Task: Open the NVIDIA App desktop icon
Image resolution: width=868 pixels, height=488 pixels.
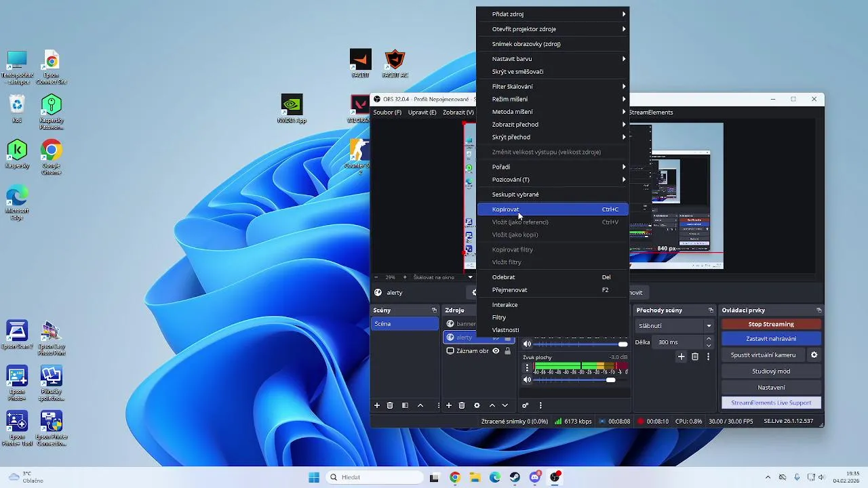Action: (x=292, y=108)
